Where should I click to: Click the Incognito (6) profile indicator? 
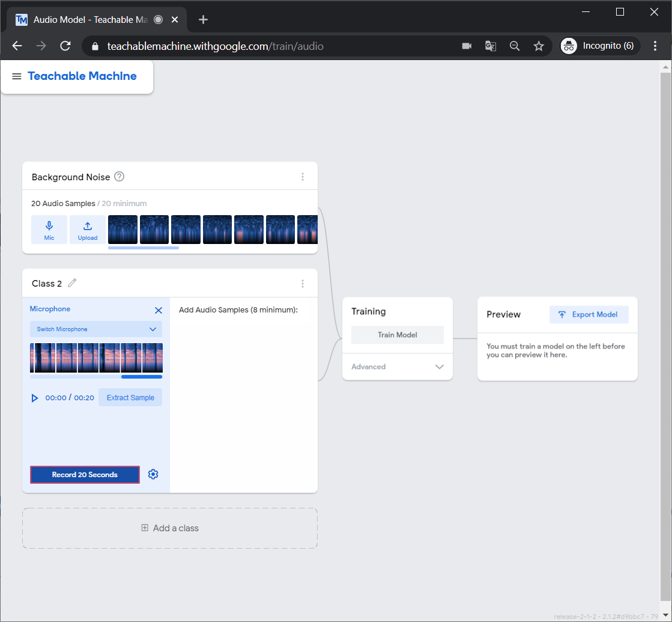click(599, 46)
